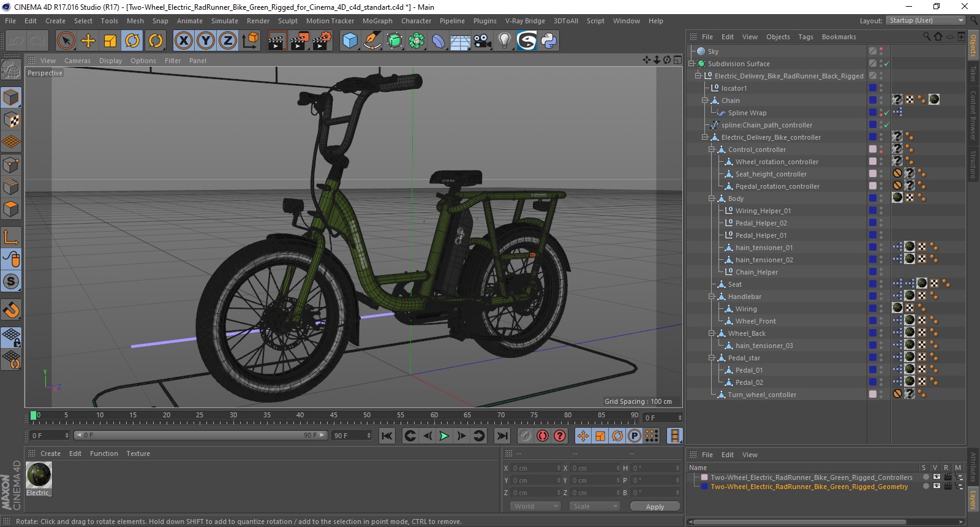Switch to the Takes side tab
980x527 pixels.
pos(973,74)
